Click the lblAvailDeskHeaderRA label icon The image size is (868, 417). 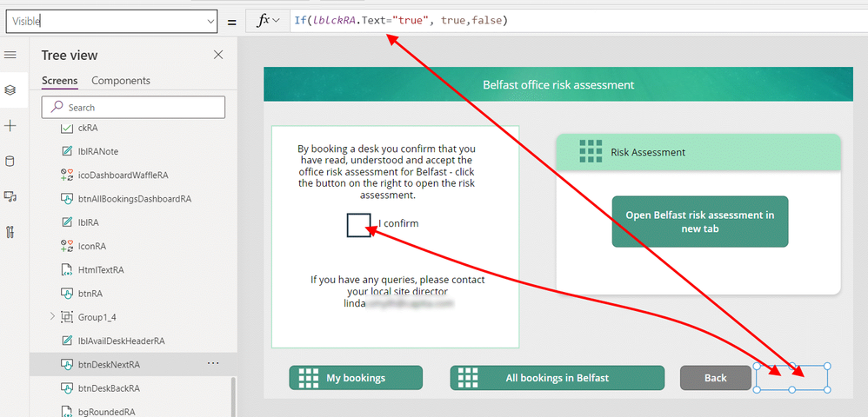click(67, 341)
